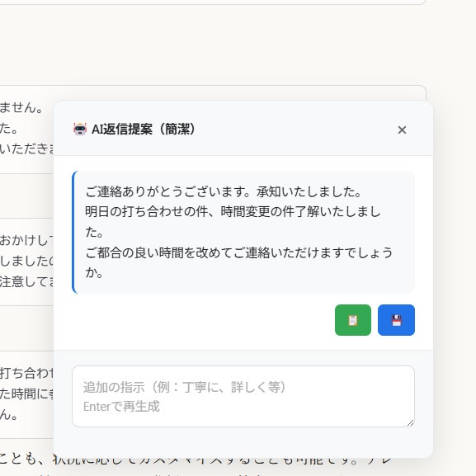Screen dimensions: 476x476
Task: Click the textarea resize handle corner
Action: click(411, 423)
